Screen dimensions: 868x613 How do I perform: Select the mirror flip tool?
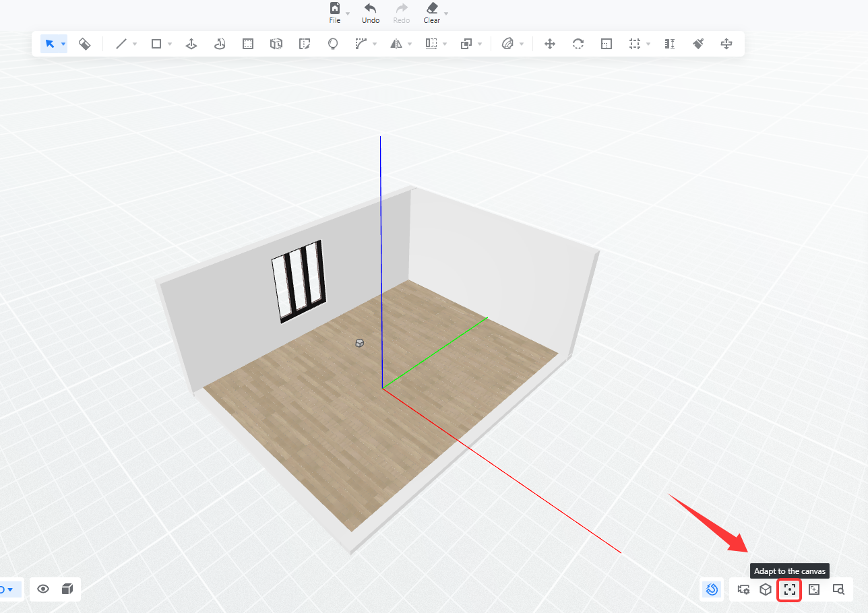(396, 44)
